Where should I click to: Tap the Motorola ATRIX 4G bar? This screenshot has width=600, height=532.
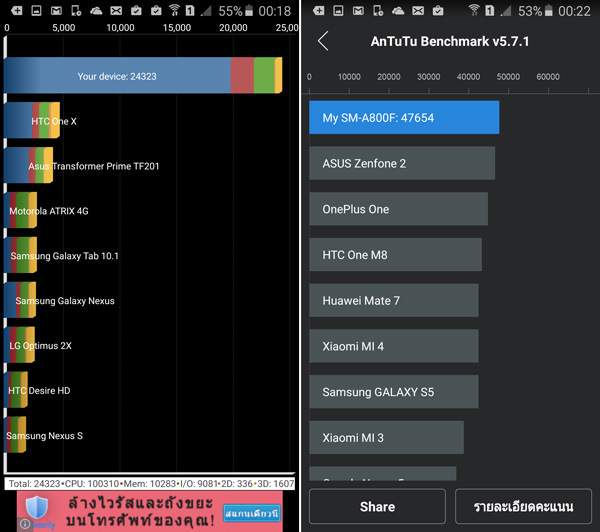[20, 210]
